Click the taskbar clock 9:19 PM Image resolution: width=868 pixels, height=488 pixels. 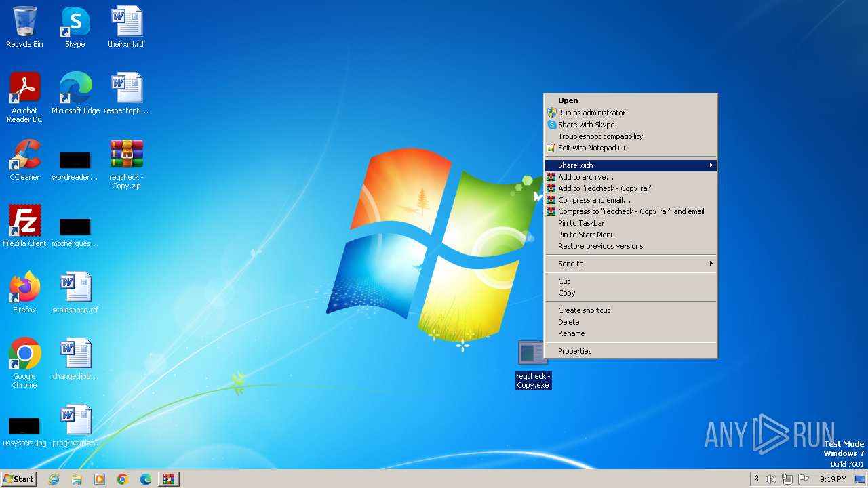point(833,479)
